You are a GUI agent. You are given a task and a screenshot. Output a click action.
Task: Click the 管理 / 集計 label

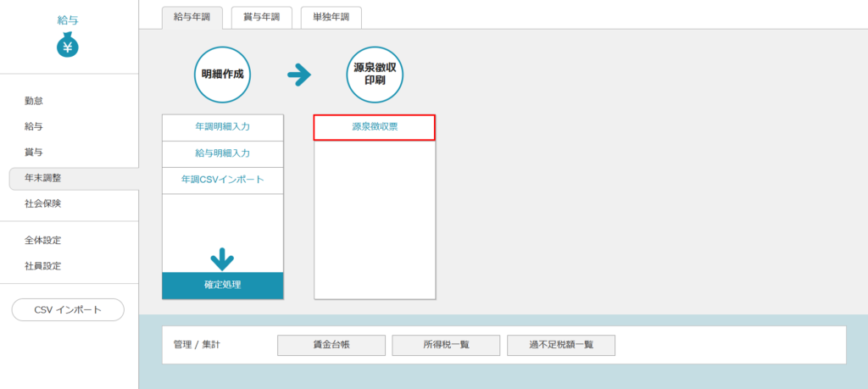(197, 345)
